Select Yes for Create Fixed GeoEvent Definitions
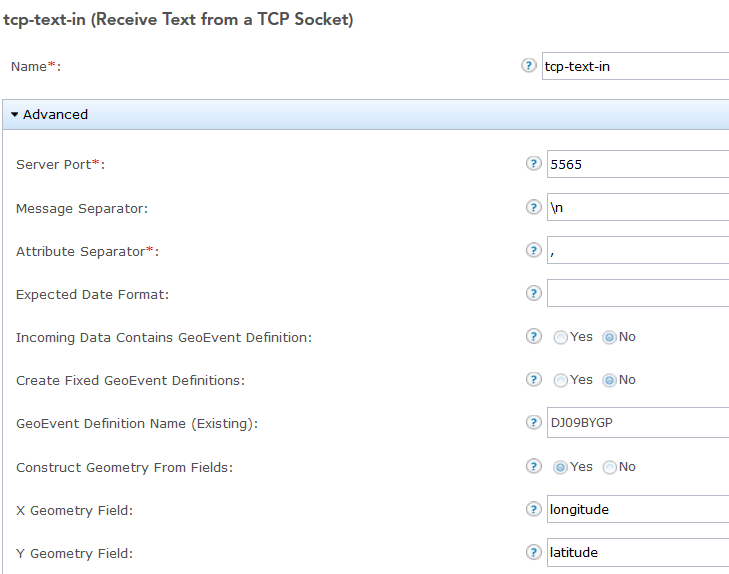The width and height of the screenshot is (729, 574). 561,380
